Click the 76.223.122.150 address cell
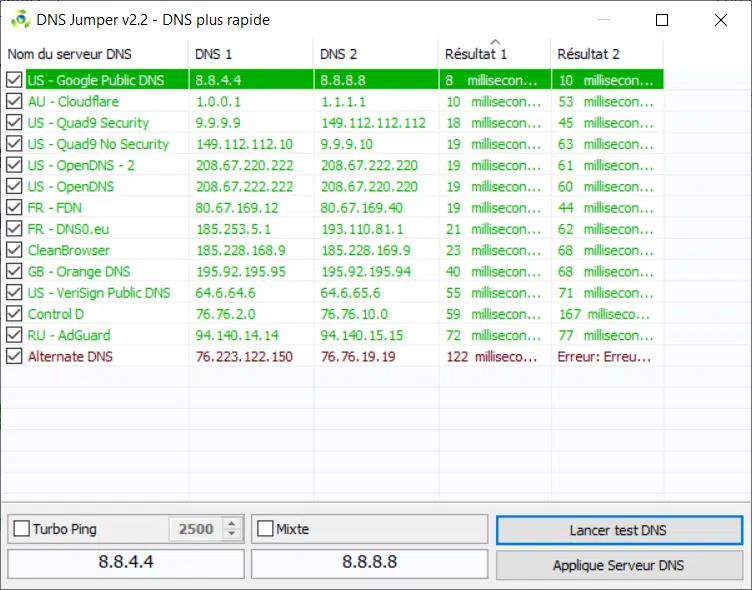 tap(244, 356)
